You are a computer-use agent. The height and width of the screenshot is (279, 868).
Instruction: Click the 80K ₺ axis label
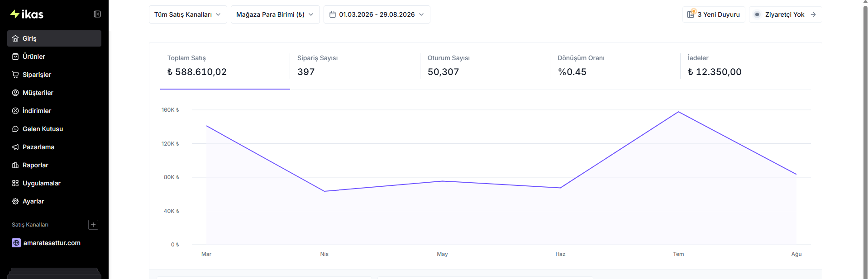click(x=172, y=177)
